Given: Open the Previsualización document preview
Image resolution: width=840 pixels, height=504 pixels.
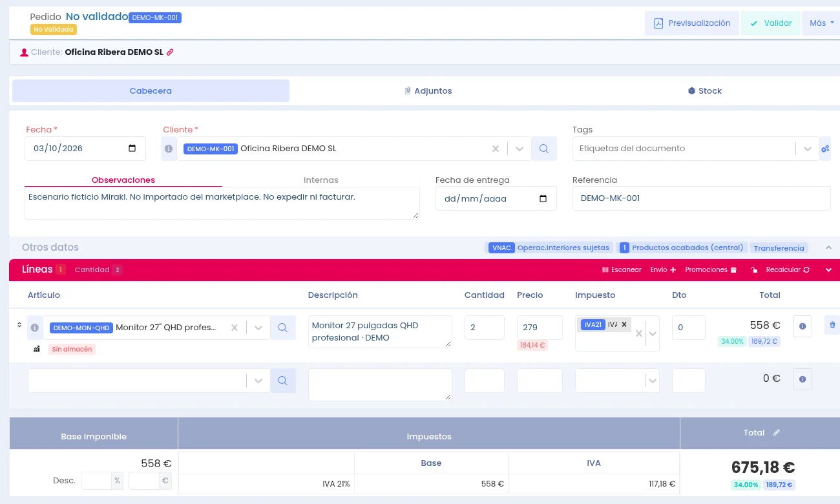Looking at the screenshot, I should [692, 23].
